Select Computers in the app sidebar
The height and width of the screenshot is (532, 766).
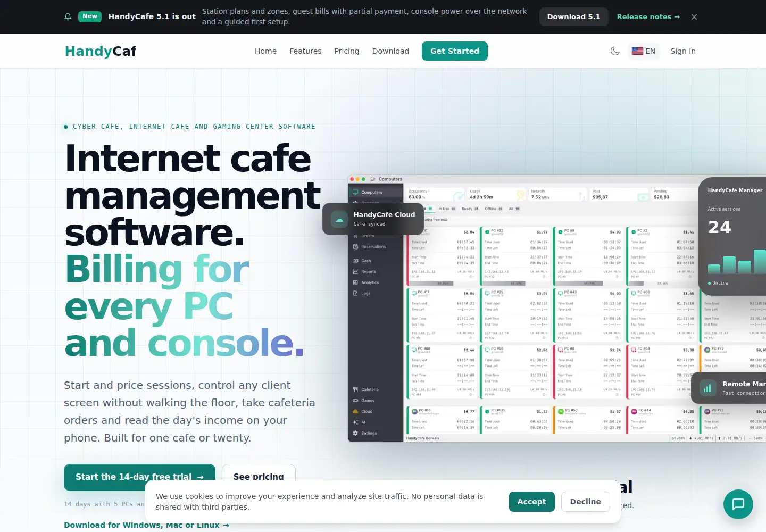coord(376,192)
